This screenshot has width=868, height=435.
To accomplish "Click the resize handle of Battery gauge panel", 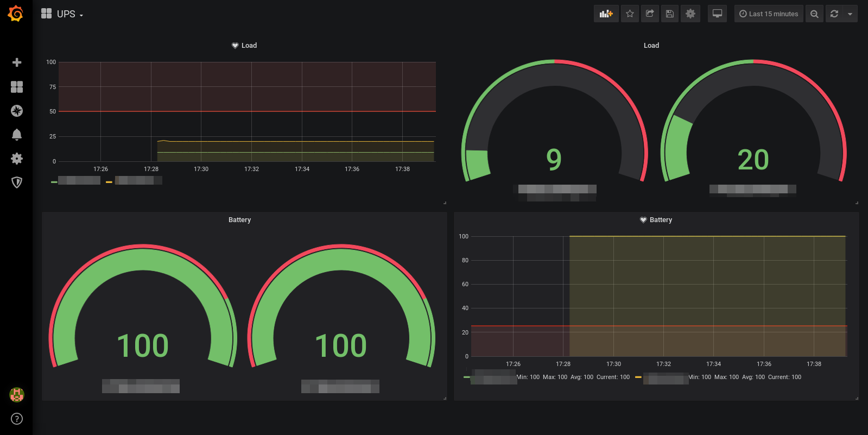I will (445, 398).
